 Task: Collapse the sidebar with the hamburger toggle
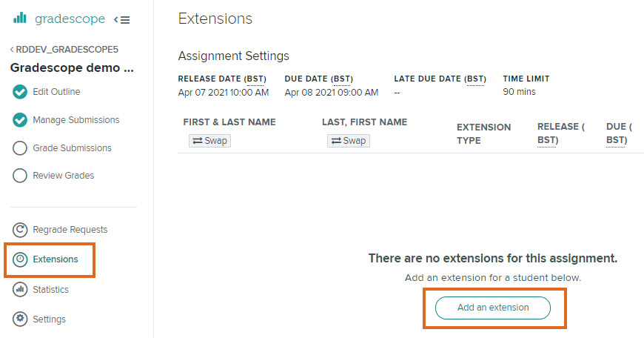tap(121, 19)
